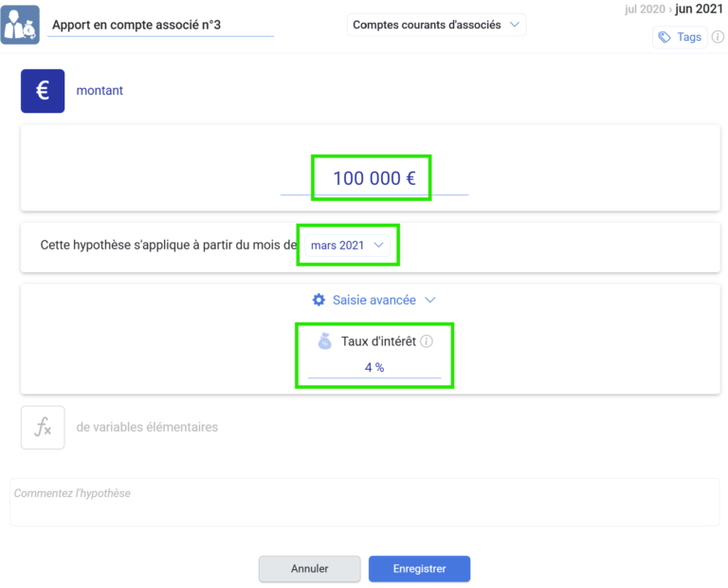Choose the de variables élémentaires option
Viewport: 728px width, 588px height.
[x=147, y=427]
